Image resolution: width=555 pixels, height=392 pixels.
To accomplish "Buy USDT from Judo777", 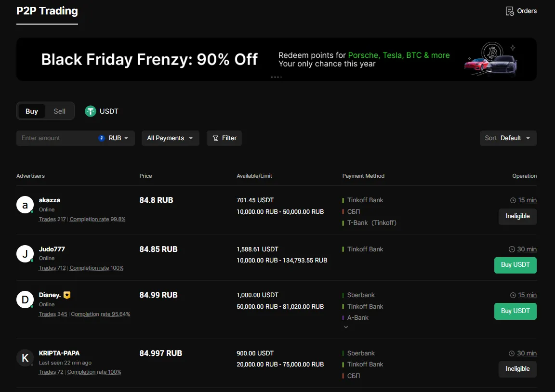I will (515, 265).
